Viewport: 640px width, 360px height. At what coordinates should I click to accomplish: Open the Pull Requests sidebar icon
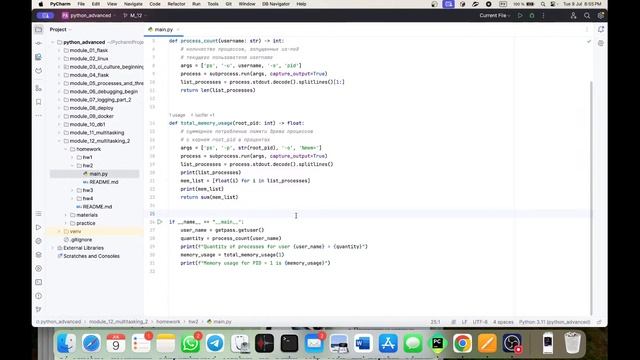click(38, 71)
